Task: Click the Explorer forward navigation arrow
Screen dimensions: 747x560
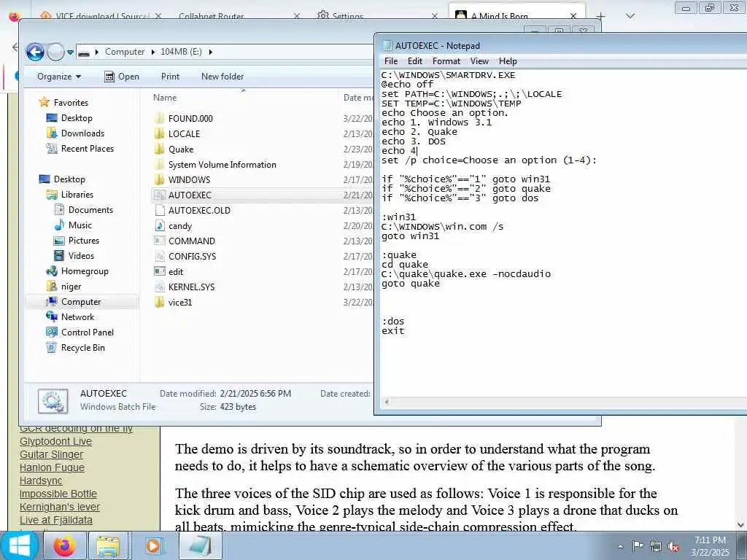Action: click(55, 52)
